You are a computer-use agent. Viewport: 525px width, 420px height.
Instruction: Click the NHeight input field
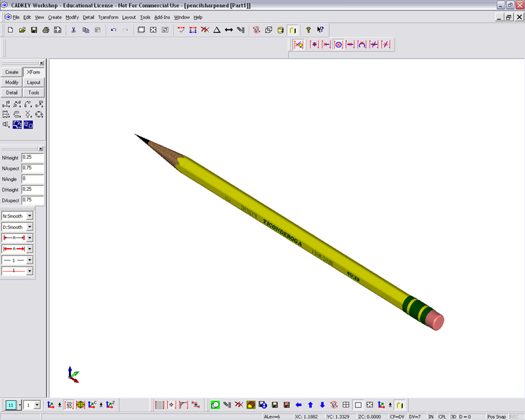(x=32, y=157)
